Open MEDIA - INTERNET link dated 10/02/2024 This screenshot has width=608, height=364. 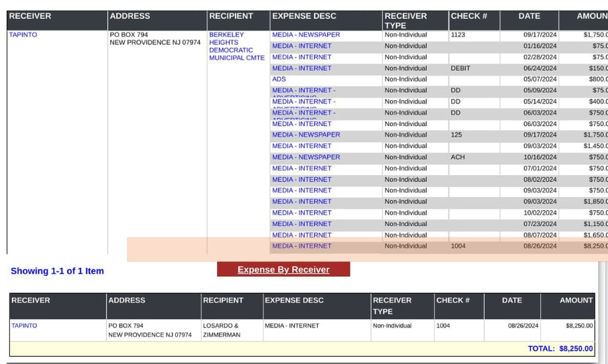pos(301,213)
